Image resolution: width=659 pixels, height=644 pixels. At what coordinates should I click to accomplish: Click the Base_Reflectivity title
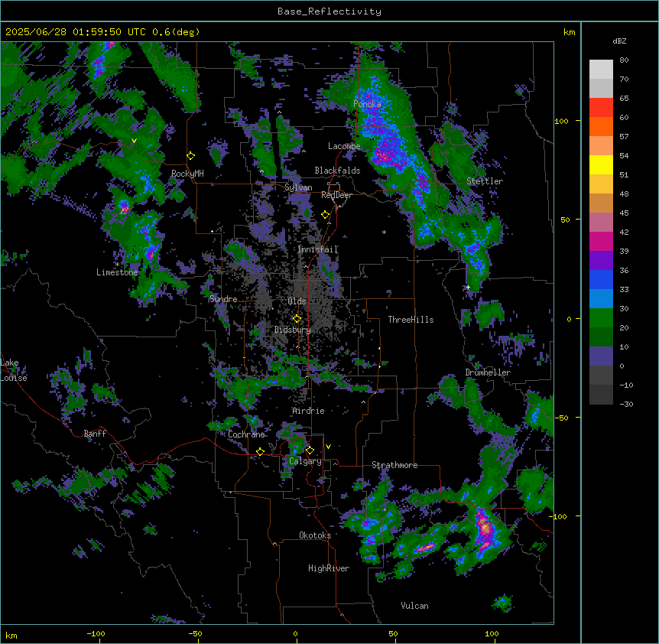[329, 11]
